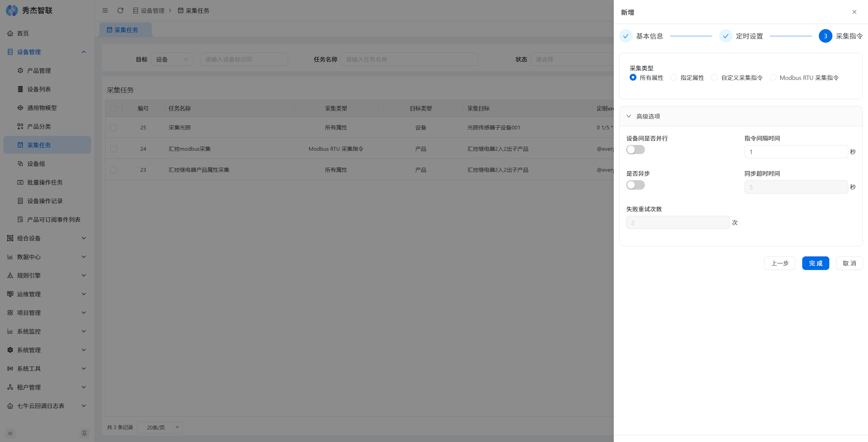Click the pin icon at sidebar bottom
Viewport: 868px width, 442px height.
[84, 433]
